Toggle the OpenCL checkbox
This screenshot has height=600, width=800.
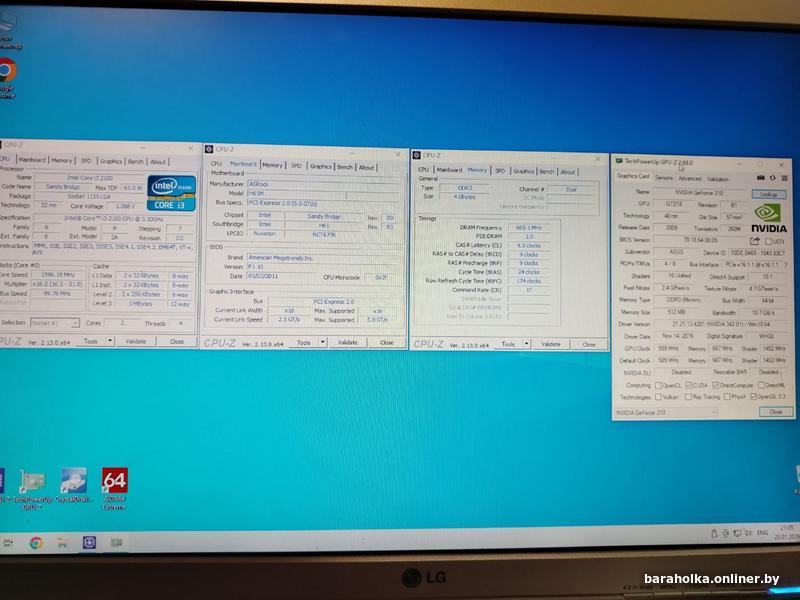point(658,385)
